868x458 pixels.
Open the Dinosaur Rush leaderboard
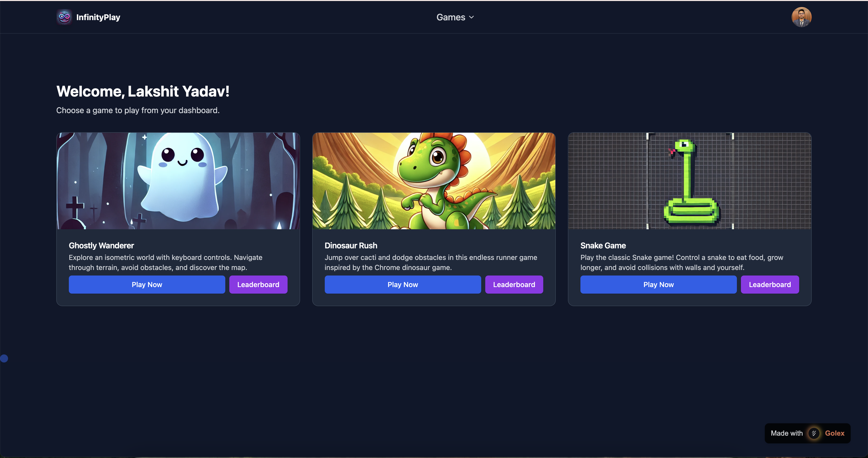point(514,284)
